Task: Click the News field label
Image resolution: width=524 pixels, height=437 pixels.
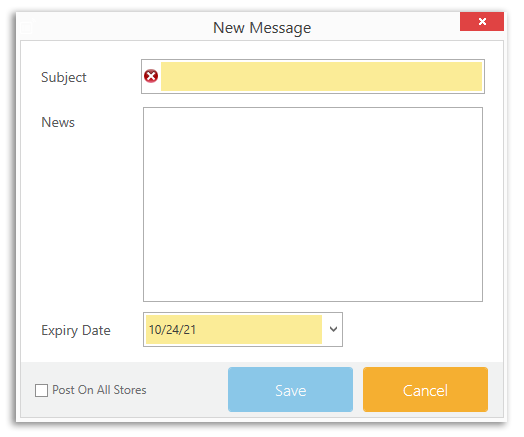Action: tap(58, 122)
